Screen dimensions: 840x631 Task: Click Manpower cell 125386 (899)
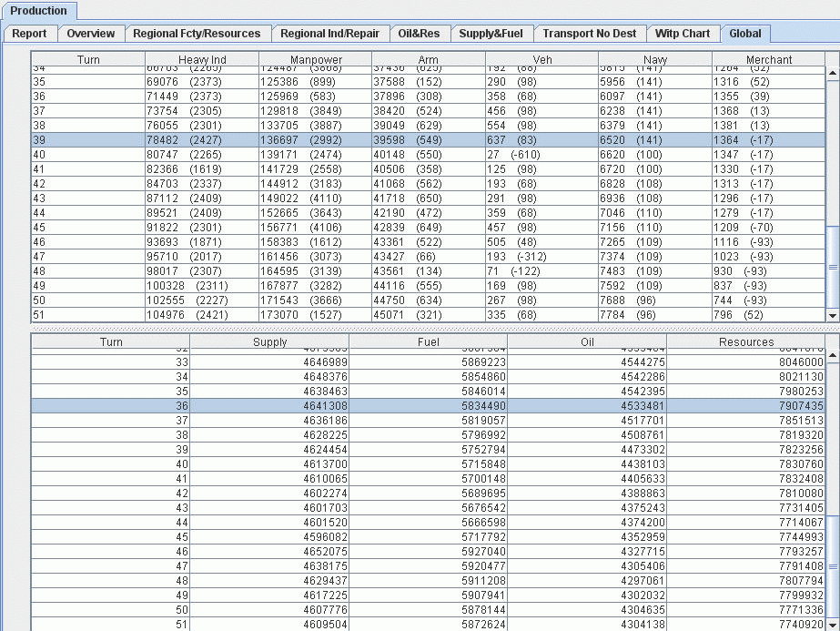click(x=316, y=81)
